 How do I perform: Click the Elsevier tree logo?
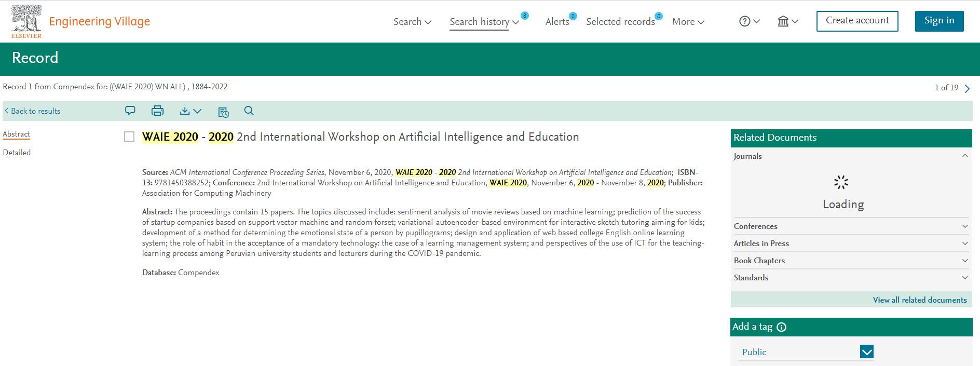click(26, 21)
